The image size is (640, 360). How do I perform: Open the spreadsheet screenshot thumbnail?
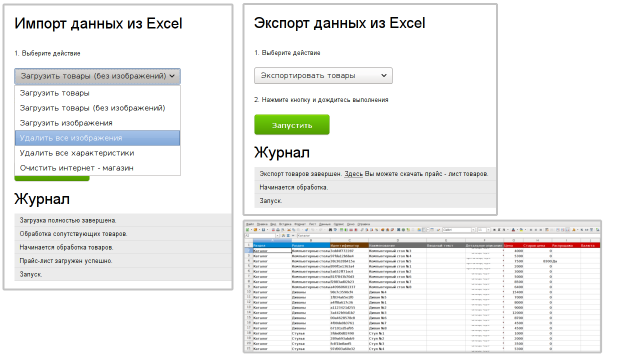(x=422, y=287)
